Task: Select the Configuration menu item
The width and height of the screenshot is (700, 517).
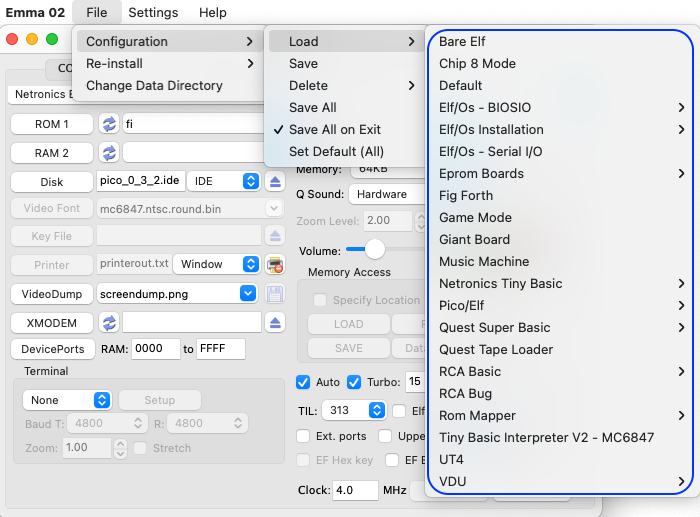Action: [x=170, y=42]
